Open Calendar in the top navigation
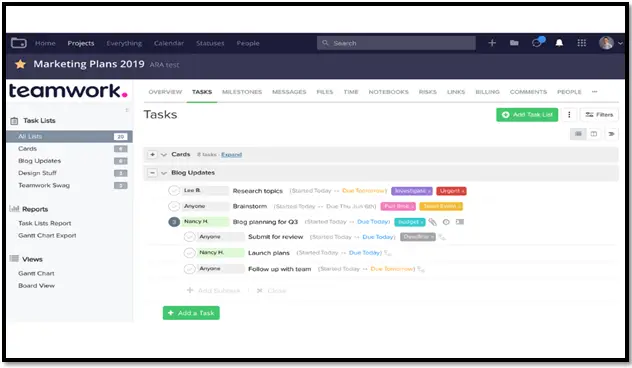Viewport: 632px width, 368px height. (168, 43)
